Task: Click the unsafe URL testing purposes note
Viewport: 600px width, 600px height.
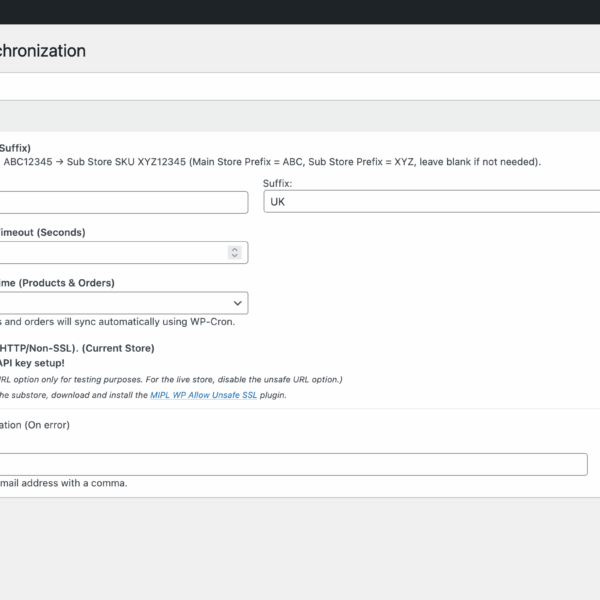Action: (171, 380)
